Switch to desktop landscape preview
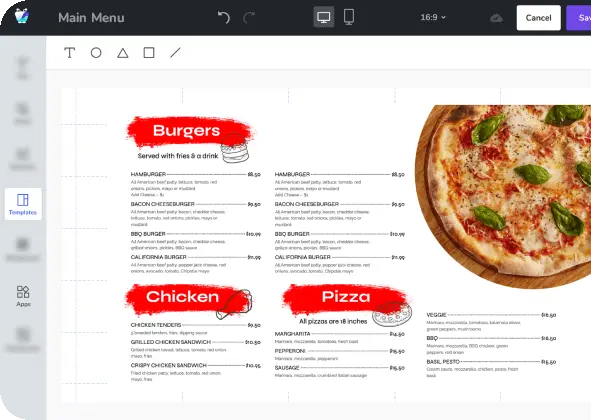Screen dimensions: 591x420 tap(324, 17)
